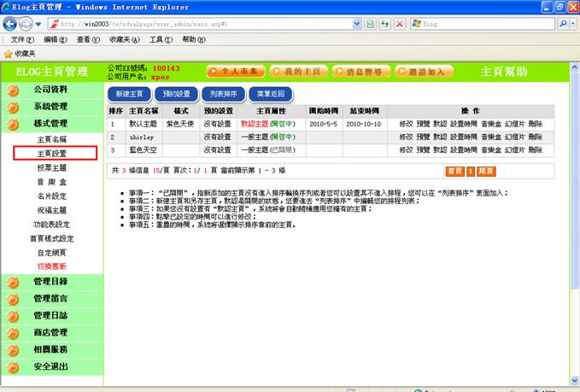The image size is (580, 392).
Task: Click the icon beside 公司資料
Action: tap(13, 90)
